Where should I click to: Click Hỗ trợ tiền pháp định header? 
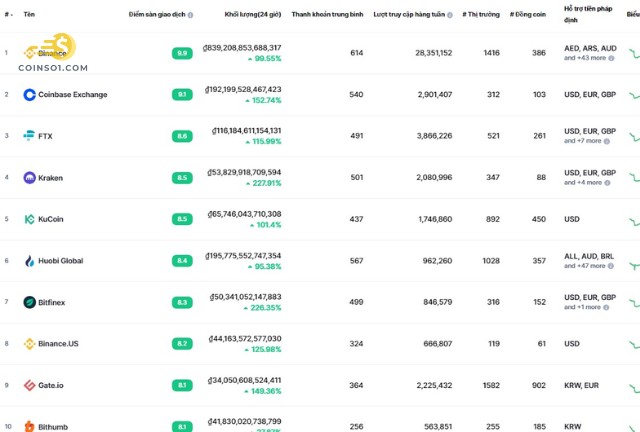588,14
